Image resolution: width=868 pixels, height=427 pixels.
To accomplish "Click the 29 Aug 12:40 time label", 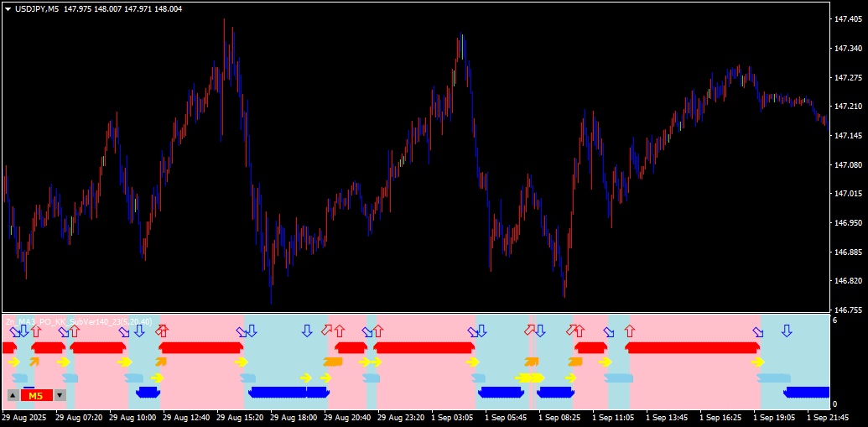I will tap(186, 417).
